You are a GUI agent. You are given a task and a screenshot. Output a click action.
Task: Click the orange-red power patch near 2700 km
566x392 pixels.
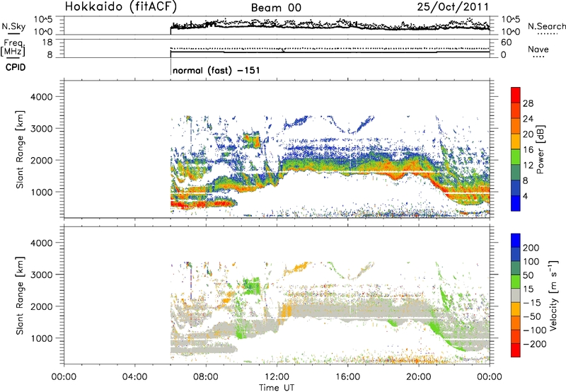click(x=252, y=139)
